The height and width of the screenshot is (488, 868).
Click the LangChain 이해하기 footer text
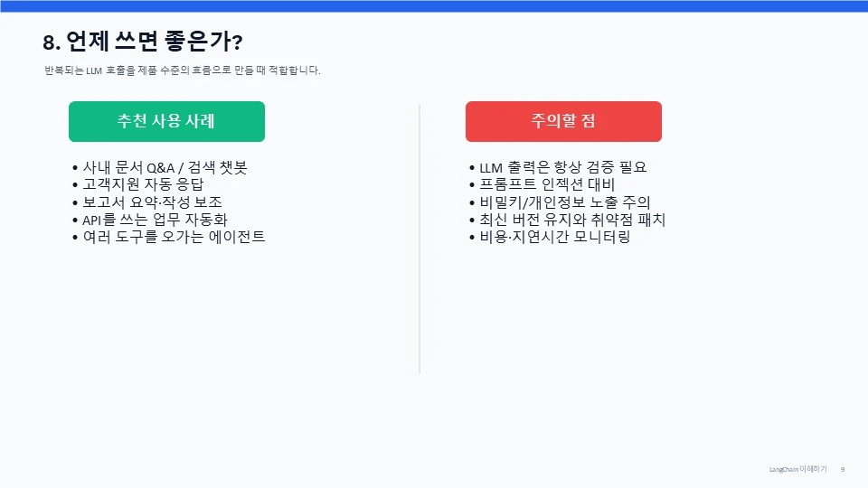[x=797, y=469]
